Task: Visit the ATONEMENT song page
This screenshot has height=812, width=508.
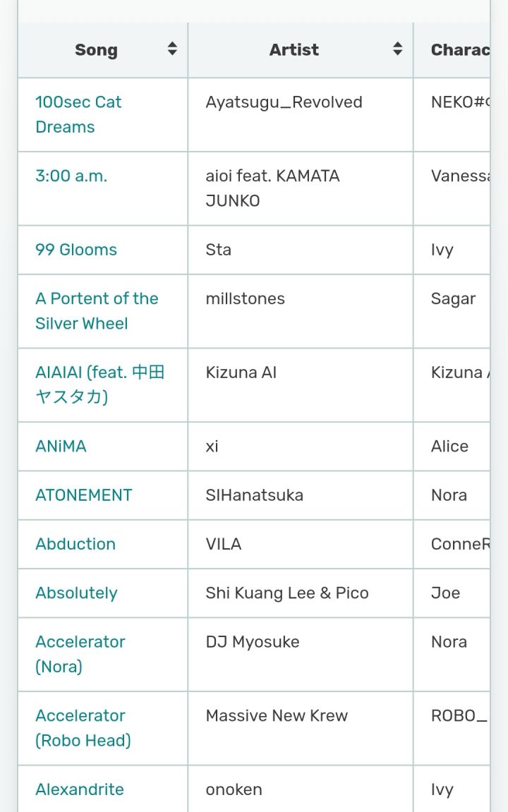Action: pos(84,495)
